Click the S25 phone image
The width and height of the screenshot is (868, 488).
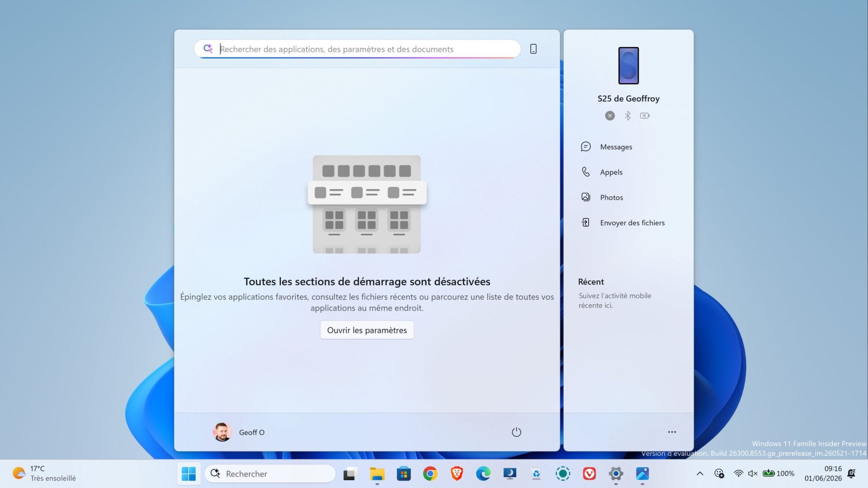click(x=628, y=66)
